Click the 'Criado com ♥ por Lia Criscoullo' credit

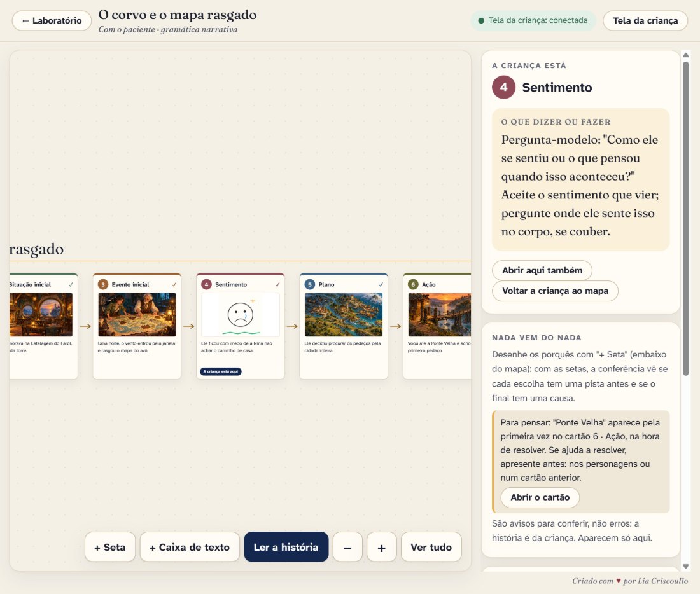click(x=630, y=581)
